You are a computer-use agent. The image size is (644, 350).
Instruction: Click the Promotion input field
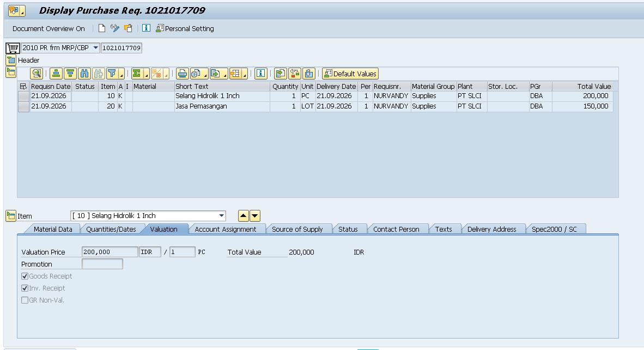tap(102, 264)
